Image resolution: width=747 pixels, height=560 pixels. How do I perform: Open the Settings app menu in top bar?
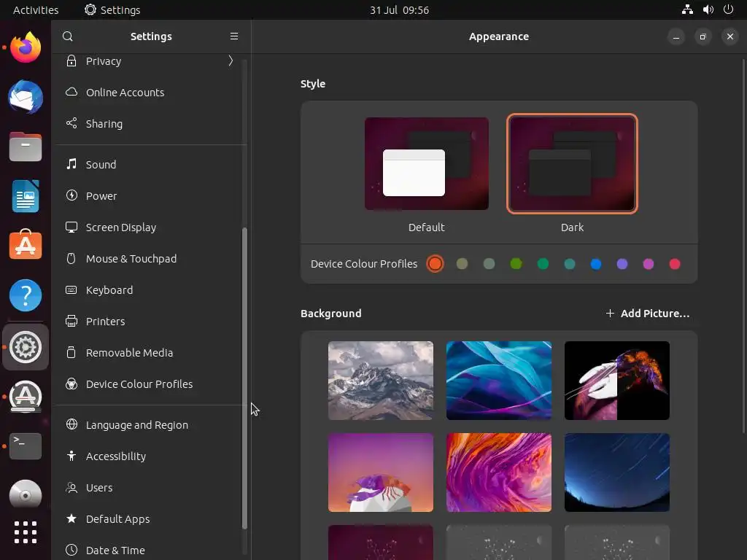point(112,9)
